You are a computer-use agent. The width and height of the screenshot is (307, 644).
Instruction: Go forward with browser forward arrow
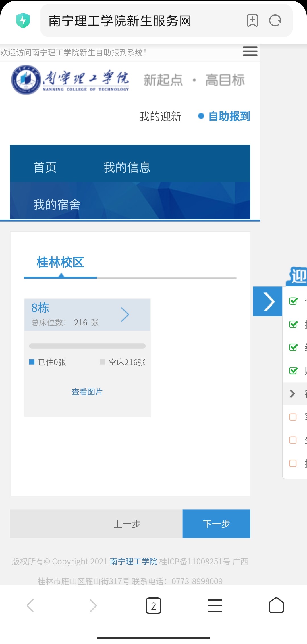click(x=93, y=605)
